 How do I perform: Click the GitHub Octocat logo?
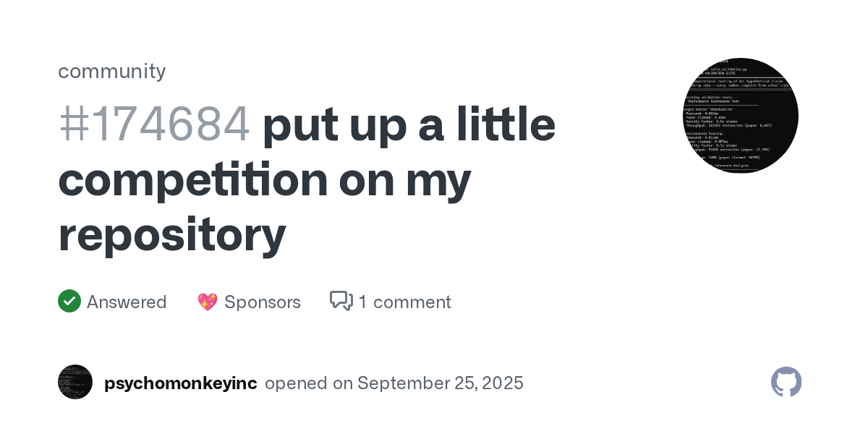tap(786, 382)
